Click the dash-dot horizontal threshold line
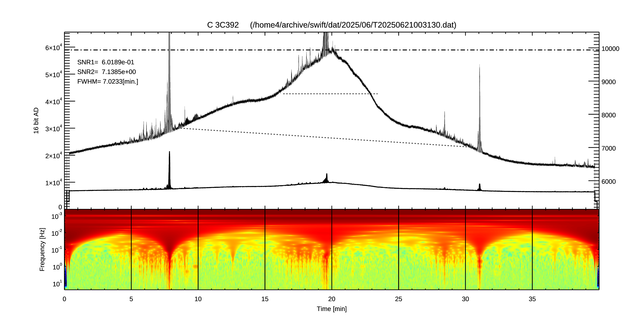644x322 pixels. click(x=332, y=50)
